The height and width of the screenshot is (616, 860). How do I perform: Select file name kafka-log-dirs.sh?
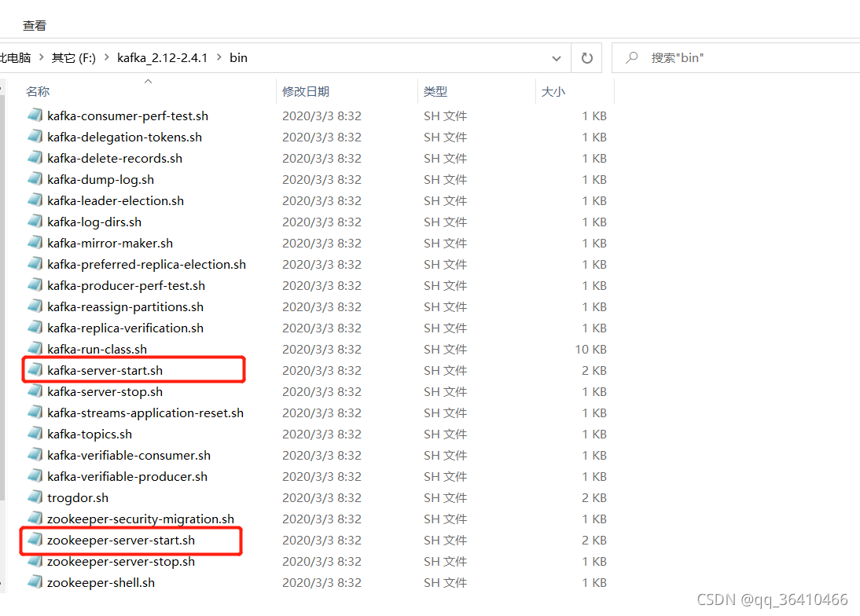click(x=94, y=222)
